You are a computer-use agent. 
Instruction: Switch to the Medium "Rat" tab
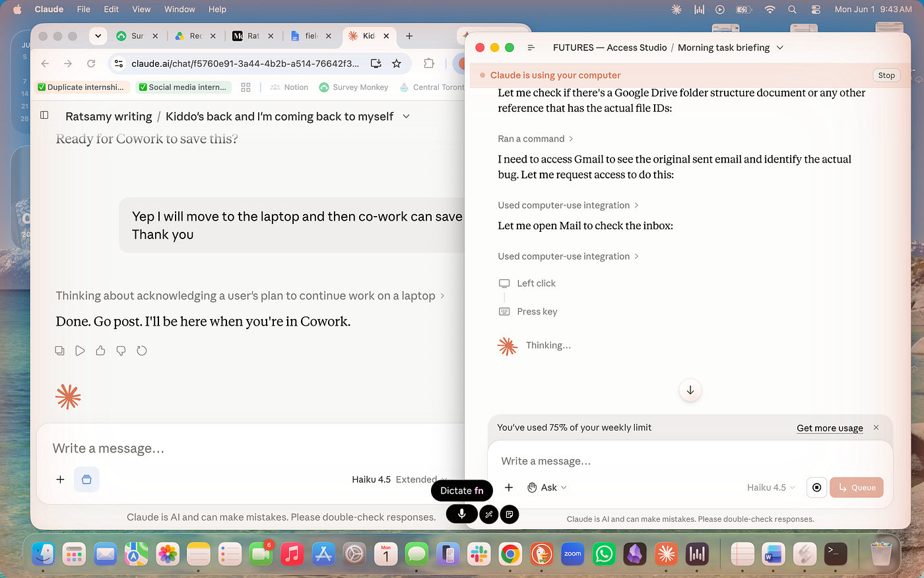click(x=253, y=36)
